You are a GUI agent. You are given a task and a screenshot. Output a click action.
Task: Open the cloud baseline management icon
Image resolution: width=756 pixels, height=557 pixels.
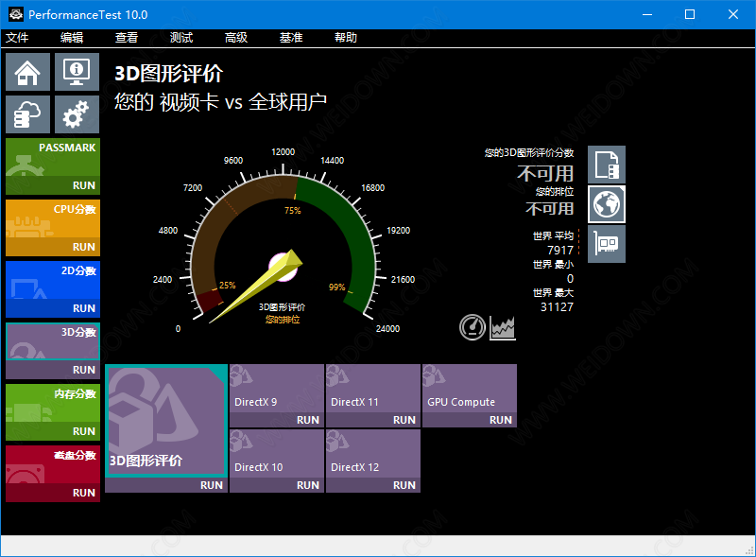[x=28, y=114]
